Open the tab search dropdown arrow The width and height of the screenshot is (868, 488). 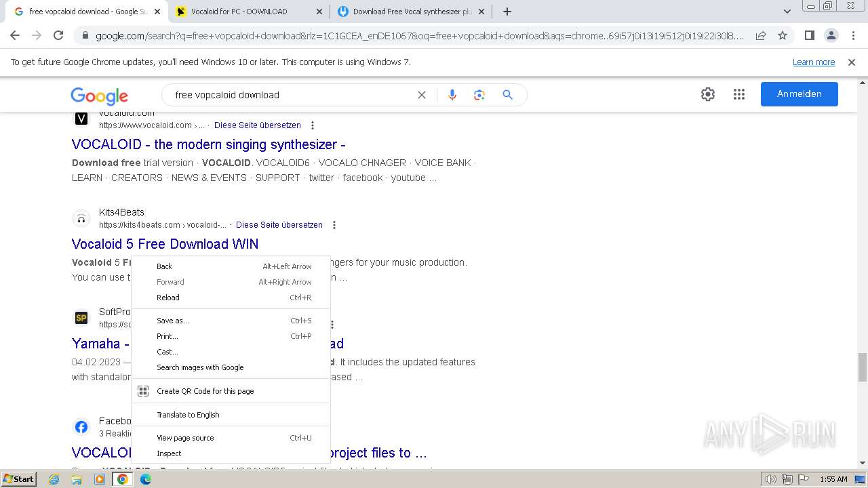click(x=787, y=12)
